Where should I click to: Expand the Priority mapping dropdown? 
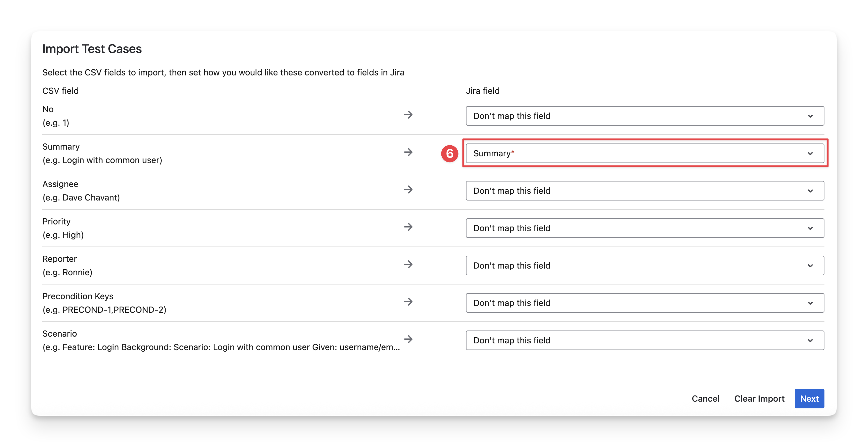tap(645, 228)
